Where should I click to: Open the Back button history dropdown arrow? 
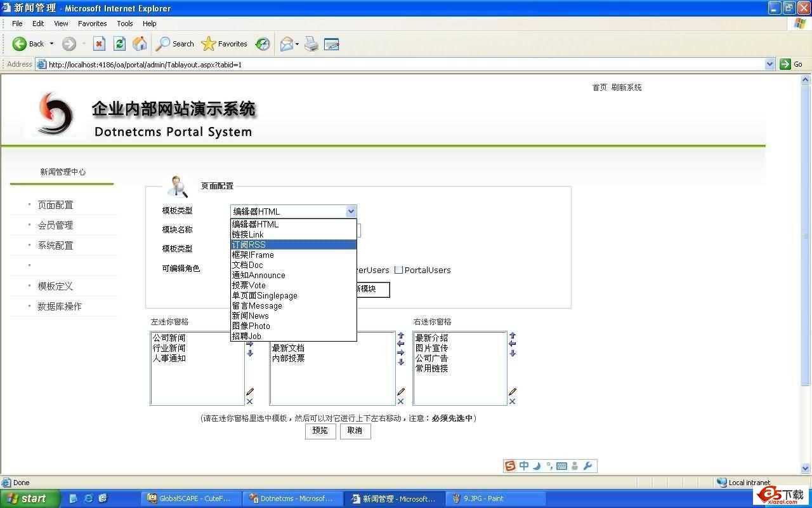click(x=51, y=44)
